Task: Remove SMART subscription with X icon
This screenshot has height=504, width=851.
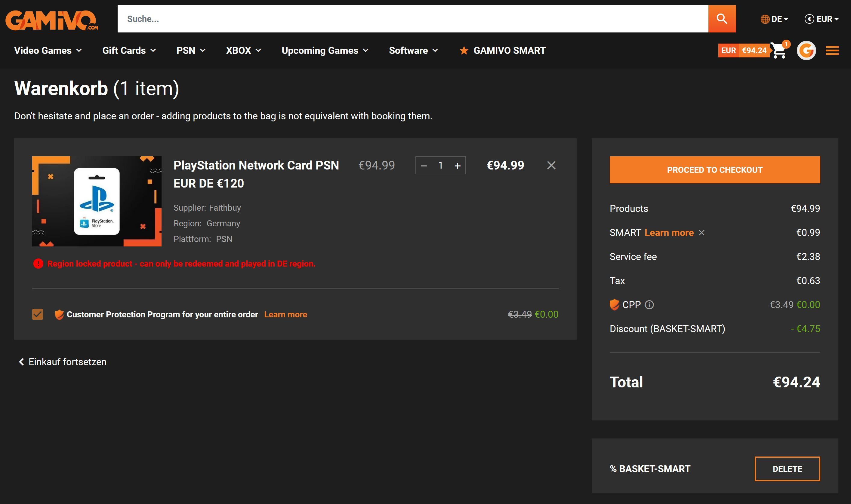Action: 701,233
